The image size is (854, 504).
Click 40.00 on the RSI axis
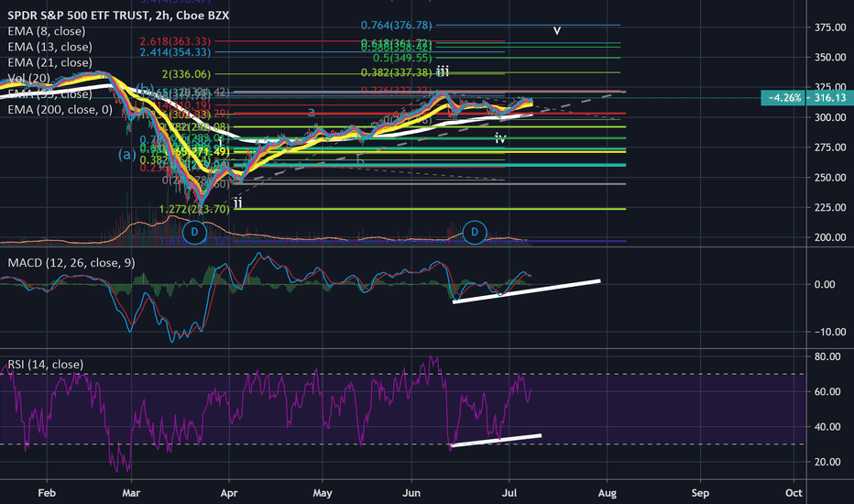(827, 427)
